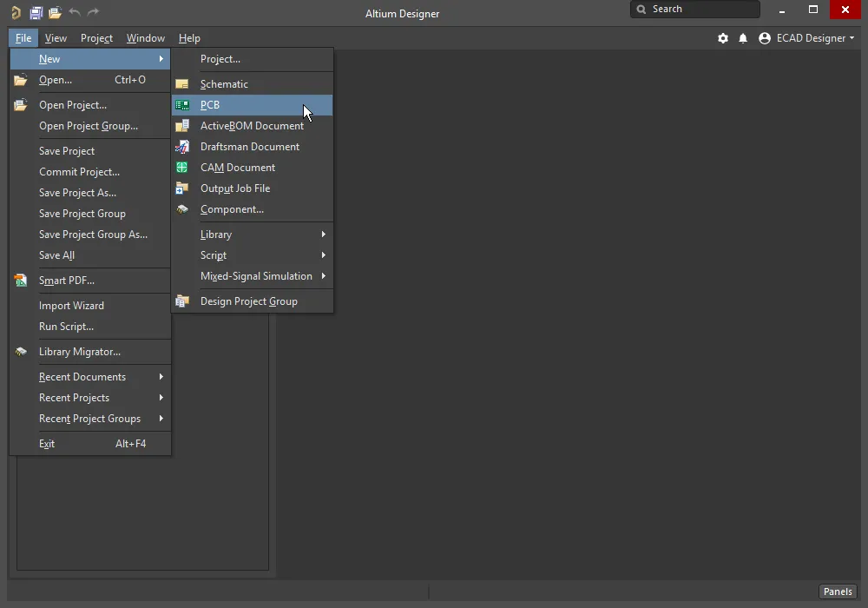This screenshot has width=868, height=608.
Task: Open the Window menu
Action: tap(146, 38)
